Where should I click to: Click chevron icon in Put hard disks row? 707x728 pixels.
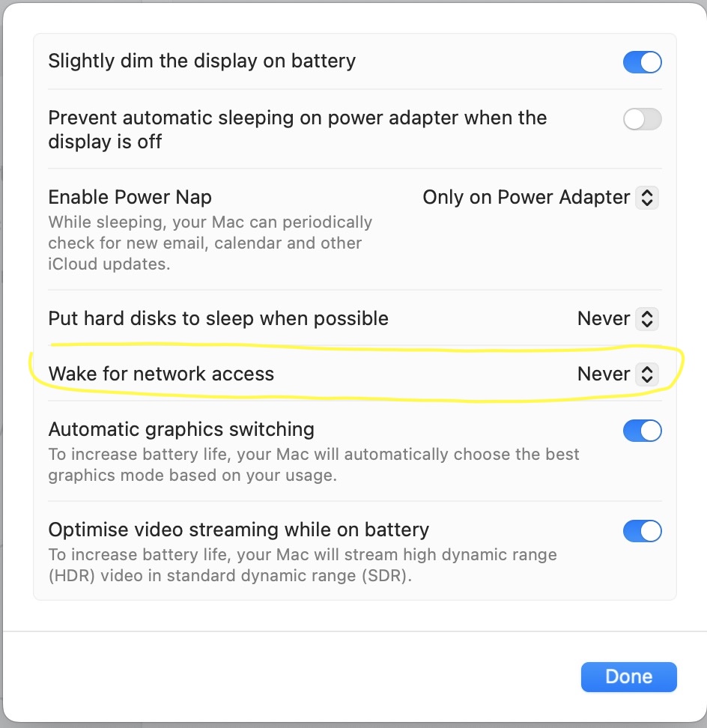(x=647, y=319)
